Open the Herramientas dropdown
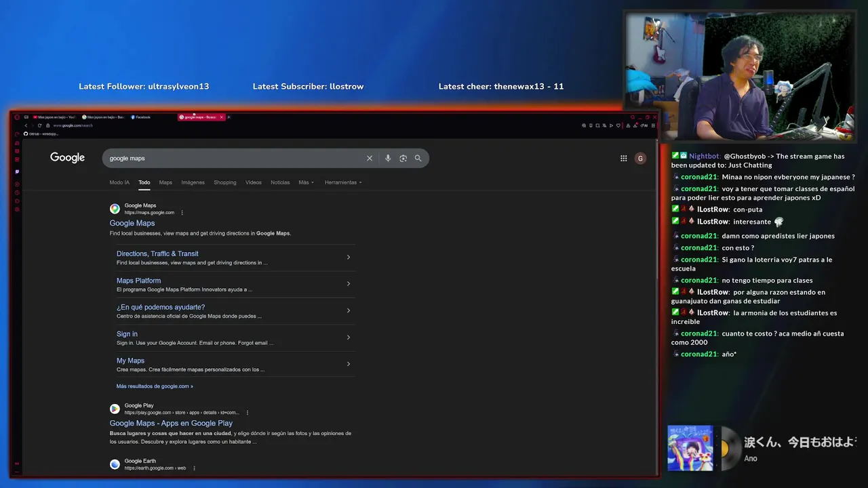Screen dimensions: 868x488 click(343, 182)
